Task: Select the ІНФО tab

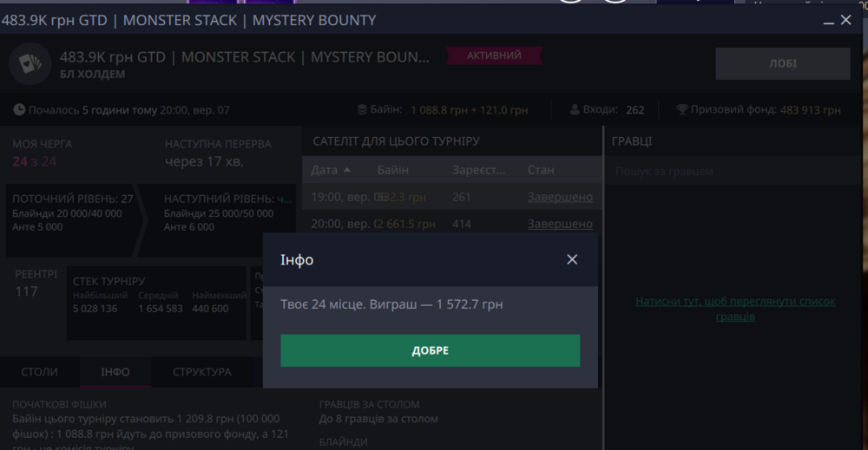Action: click(115, 372)
